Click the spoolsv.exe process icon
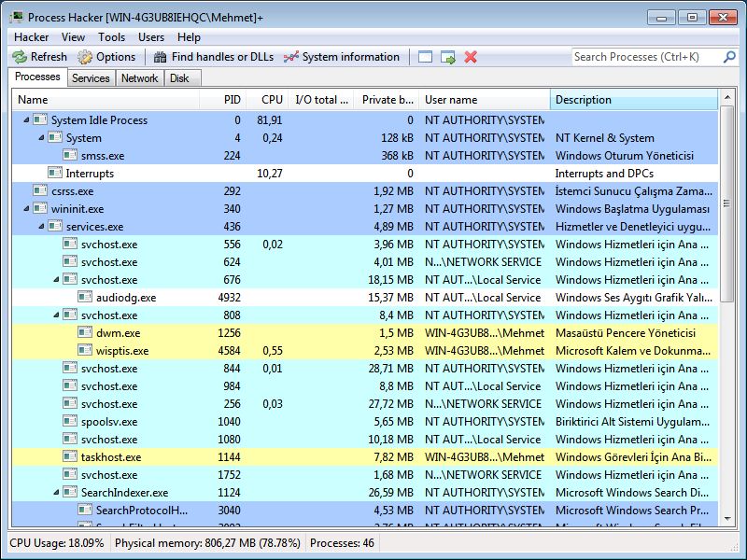This screenshot has height=560, width=747. click(70, 422)
